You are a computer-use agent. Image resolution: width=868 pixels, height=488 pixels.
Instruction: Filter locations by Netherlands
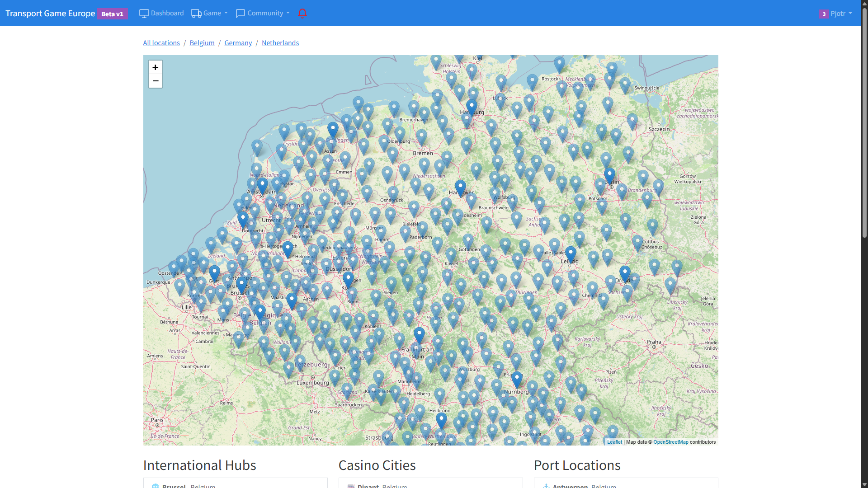click(280, 42)
